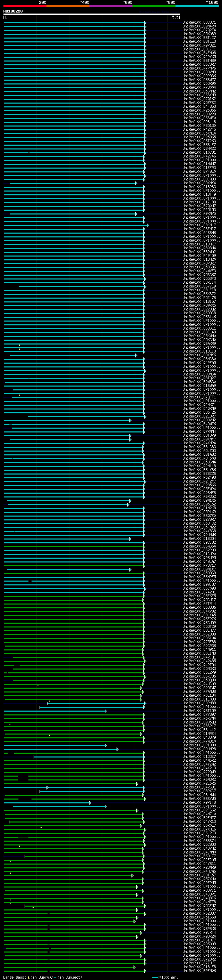The image size is (222, 980).
Task: Select hit label UniRef100_C5FWP4
Action: 199,489
